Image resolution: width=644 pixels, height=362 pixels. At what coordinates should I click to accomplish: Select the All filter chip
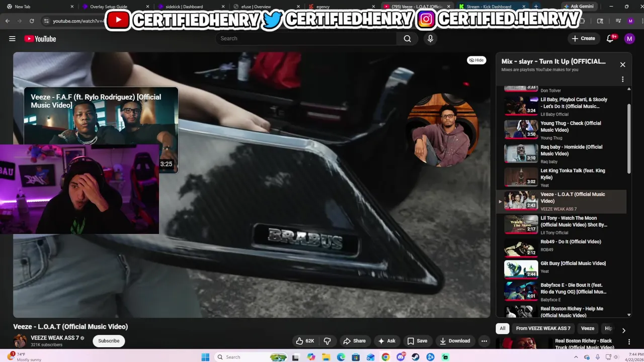[x=502, y=328]
